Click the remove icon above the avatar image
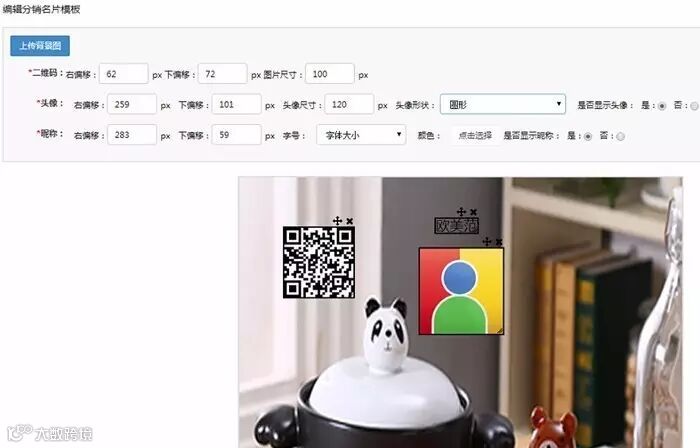The width and height of the screenshot is (700, 448). point(499,242)
